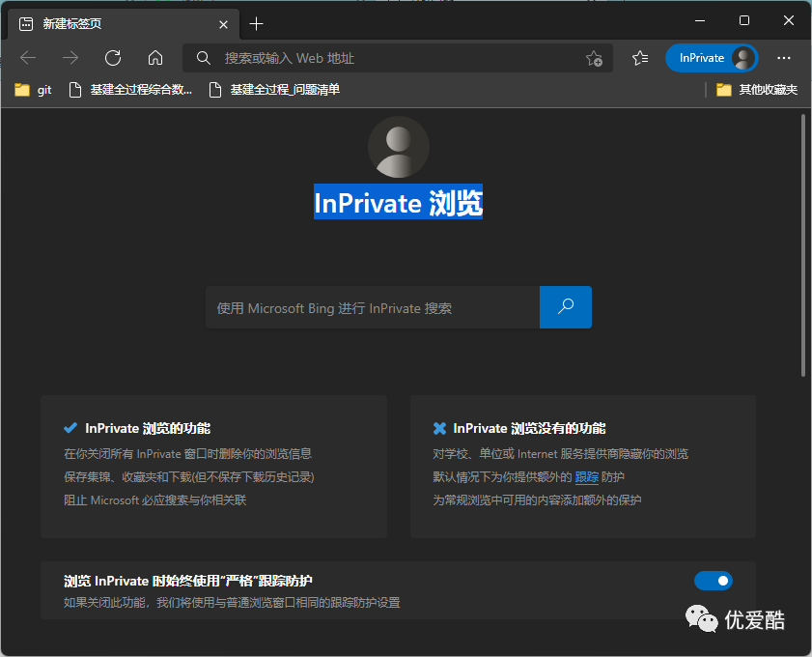Image resolution: width=812 pixels, height=657 pixels.
Task: Click the page vertical scrollbar
Action: point(803,245)
